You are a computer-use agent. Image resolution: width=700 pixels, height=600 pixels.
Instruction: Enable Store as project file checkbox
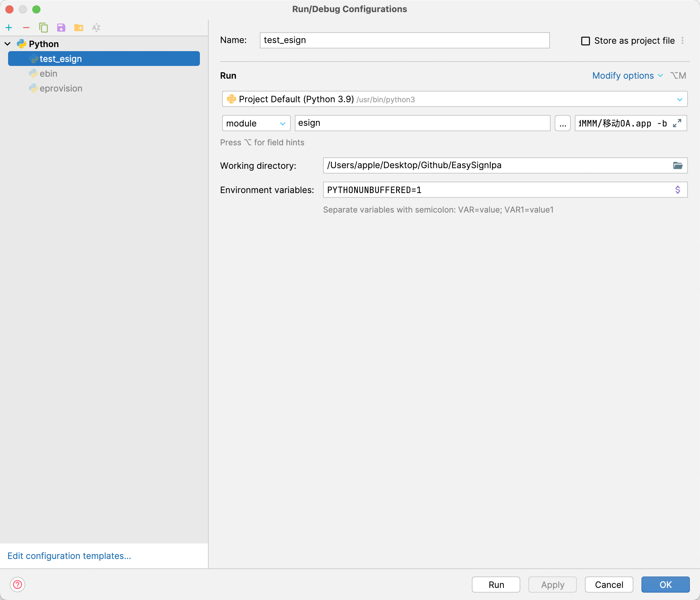pyautogui.click(x=586, y=41)
